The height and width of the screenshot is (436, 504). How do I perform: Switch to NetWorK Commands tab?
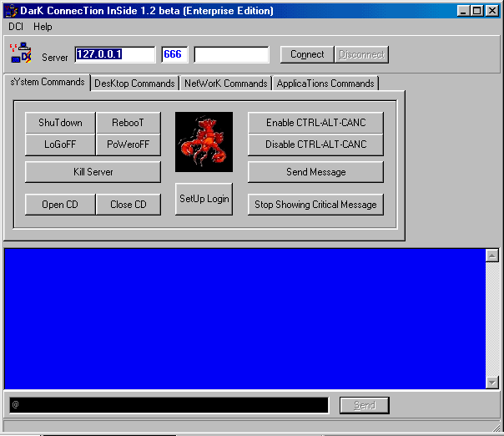point(225,84)
